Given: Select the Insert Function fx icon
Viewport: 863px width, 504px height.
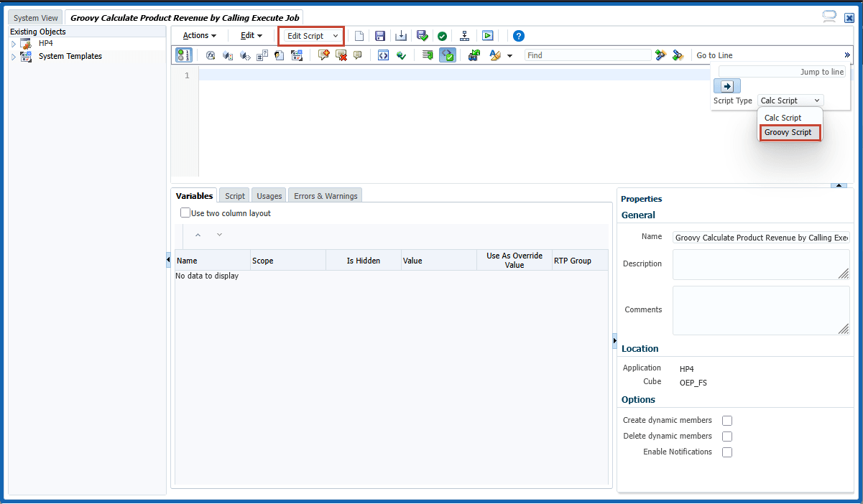Looking at the screenshot, I should [210, 55].
